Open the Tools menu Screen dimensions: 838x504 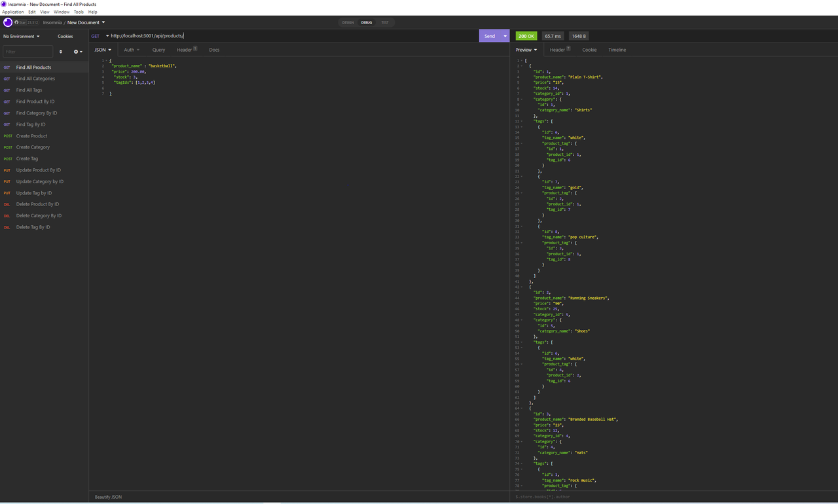click(79, 11)
